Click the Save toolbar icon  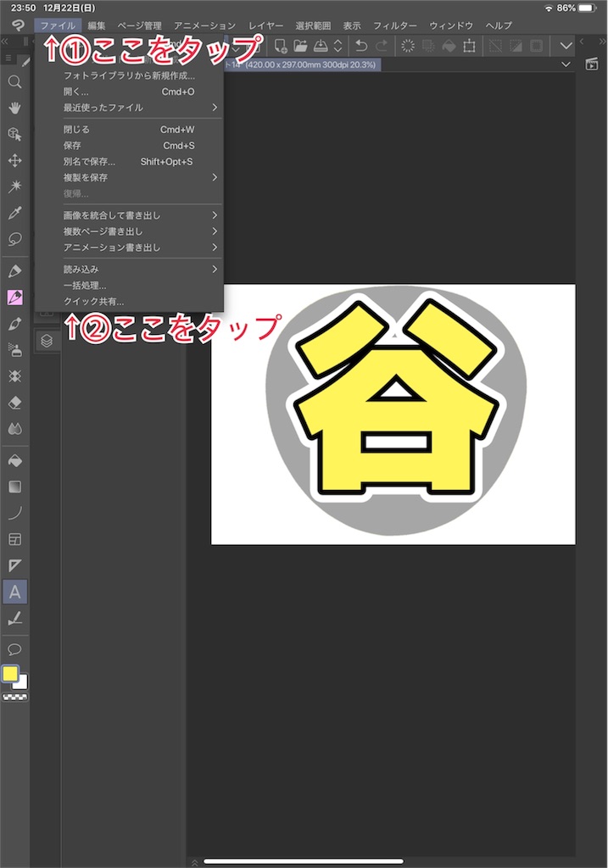320,46
